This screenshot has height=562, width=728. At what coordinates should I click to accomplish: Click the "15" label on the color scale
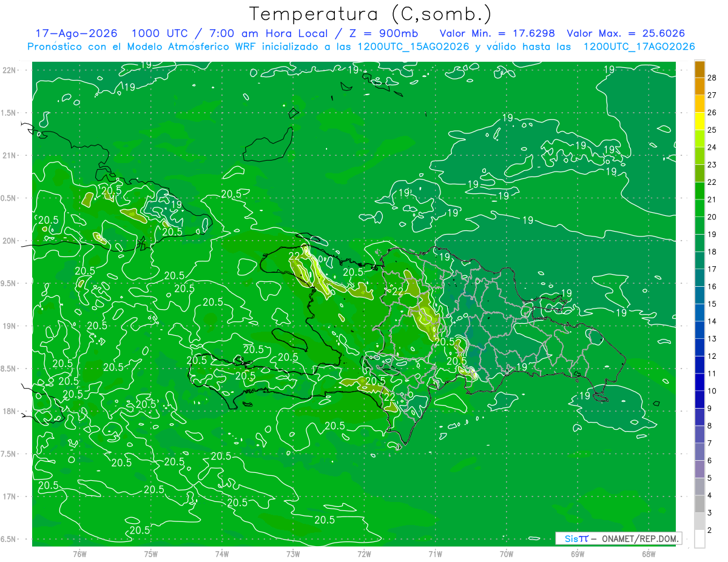tap(712, 304)
